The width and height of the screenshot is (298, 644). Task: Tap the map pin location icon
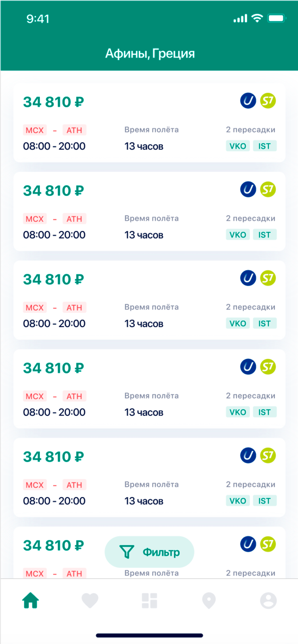point(209,600)
